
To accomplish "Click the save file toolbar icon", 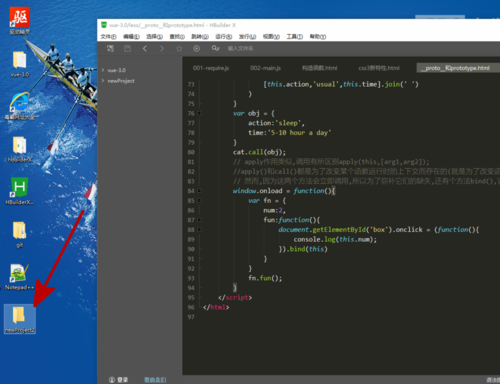I will tap(127, 49).
